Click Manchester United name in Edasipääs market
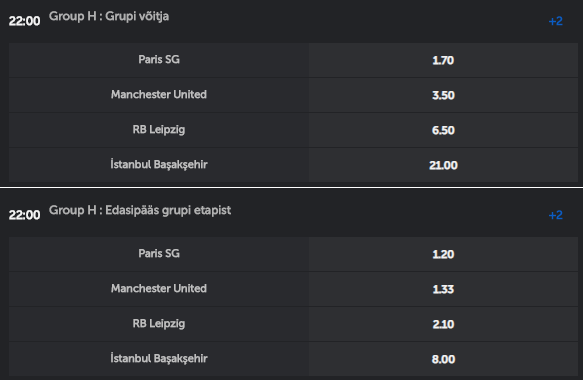 159,289
